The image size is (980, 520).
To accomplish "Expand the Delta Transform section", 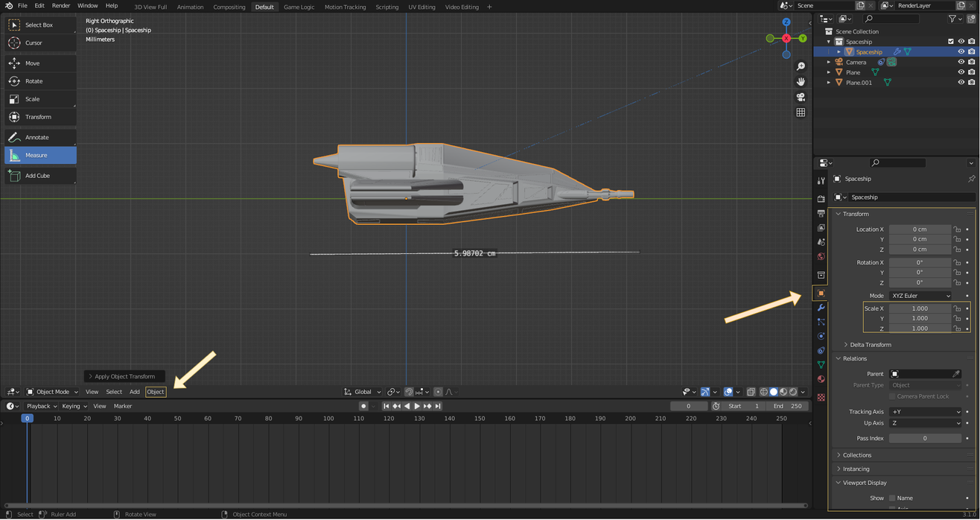I will 870,345.
